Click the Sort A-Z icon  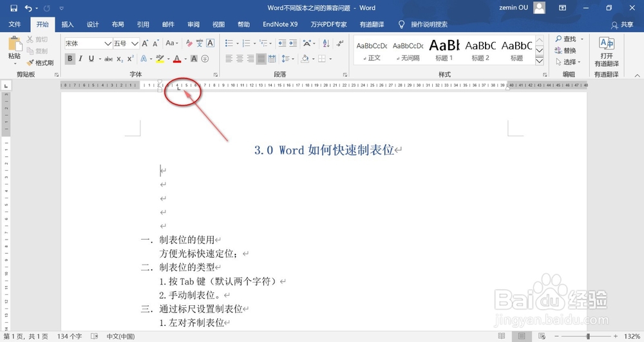(326, 43)
